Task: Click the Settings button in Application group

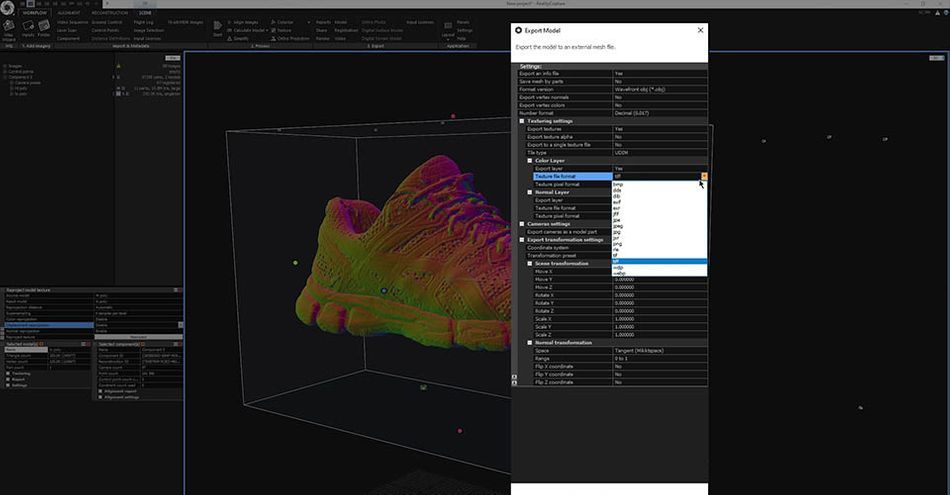Action: tap(463, 29)
